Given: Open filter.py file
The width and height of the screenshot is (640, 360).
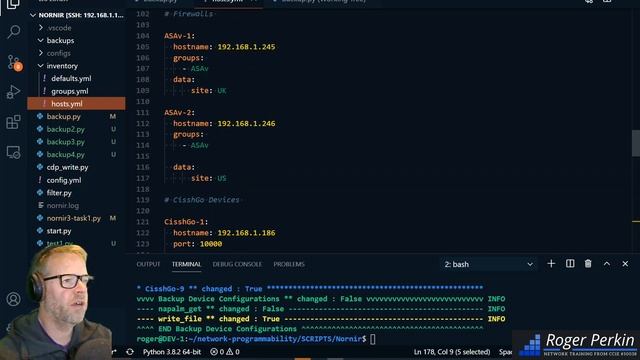Looking at the screenshot, I should (76, 193).
